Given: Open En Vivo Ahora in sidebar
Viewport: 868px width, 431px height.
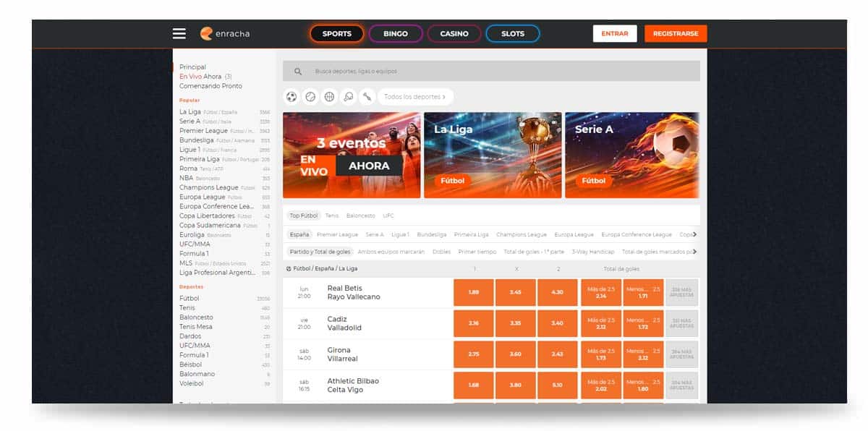Looking at the screenshot, I should point(200,77).
